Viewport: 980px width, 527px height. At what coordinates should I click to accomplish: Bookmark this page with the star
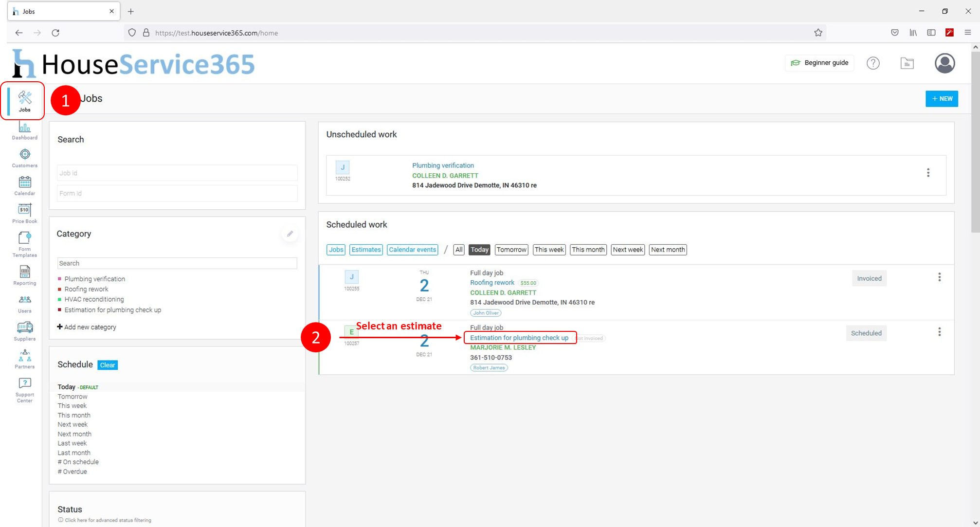818,33
